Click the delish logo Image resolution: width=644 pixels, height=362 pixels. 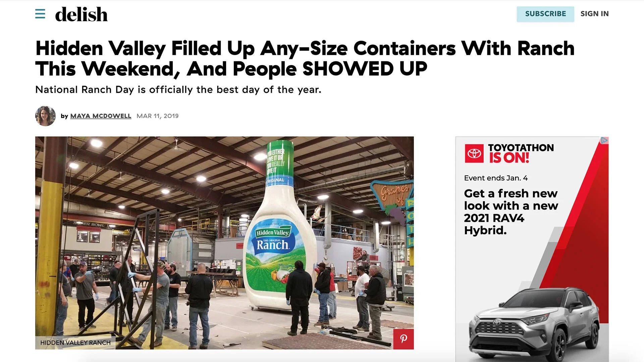pyautogui.click(x=81, y=14)
